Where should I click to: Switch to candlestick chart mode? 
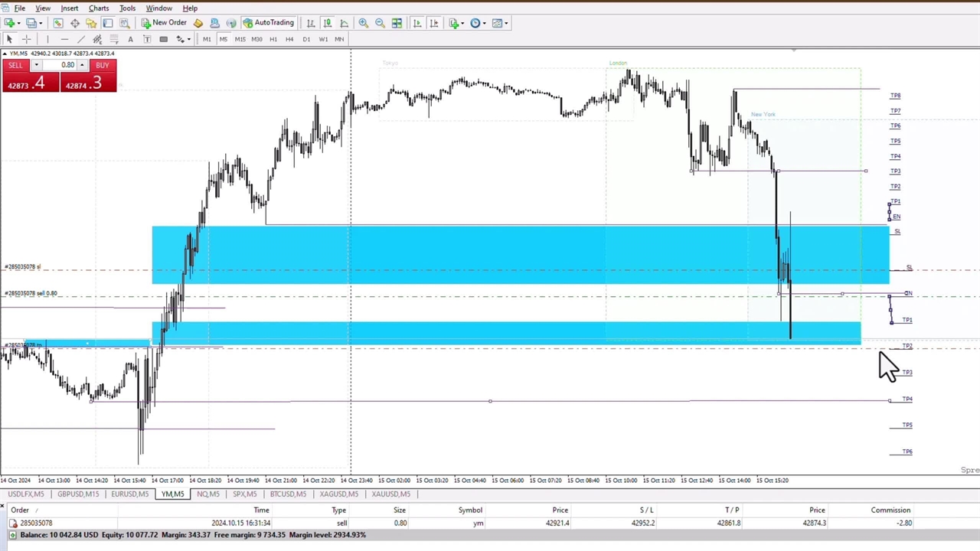pyautogui.click(x=328, y=23)
